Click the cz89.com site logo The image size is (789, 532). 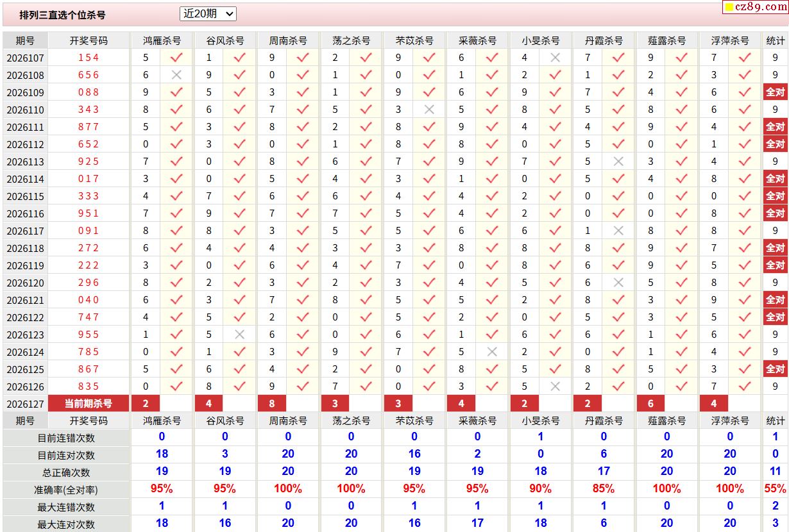pos(756,7)
